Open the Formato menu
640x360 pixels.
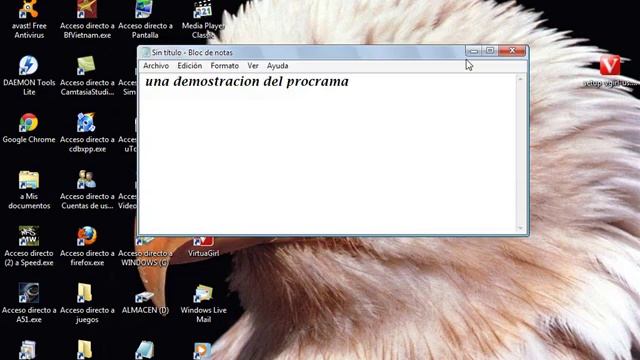(224, 66)
